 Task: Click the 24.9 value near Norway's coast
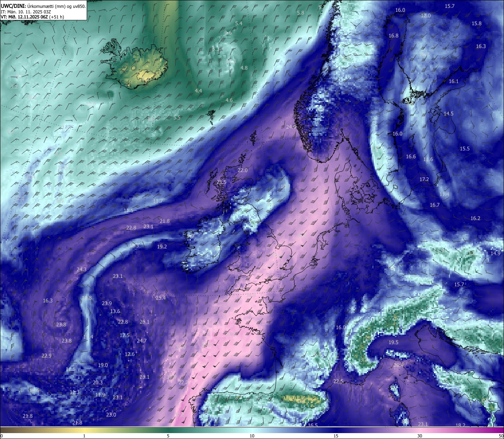(x=291, y=127)
